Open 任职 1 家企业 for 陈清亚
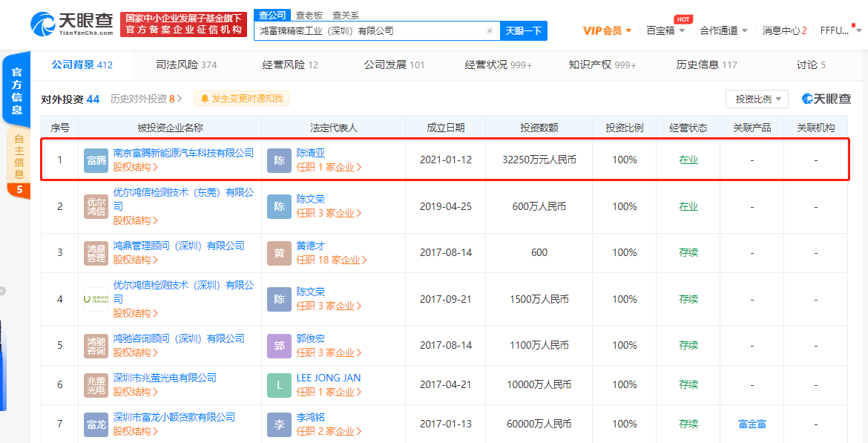This screenshot has height=443, width=868. (329, 167)
